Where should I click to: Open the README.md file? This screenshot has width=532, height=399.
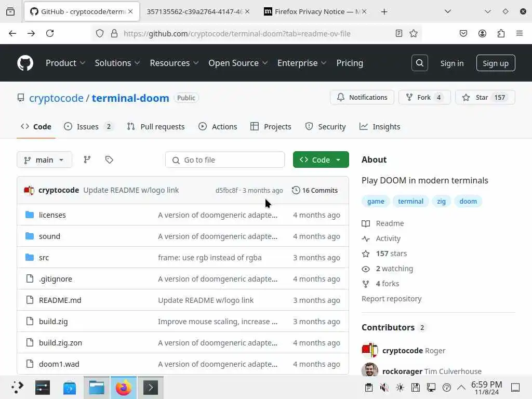(x=60, y=300)
